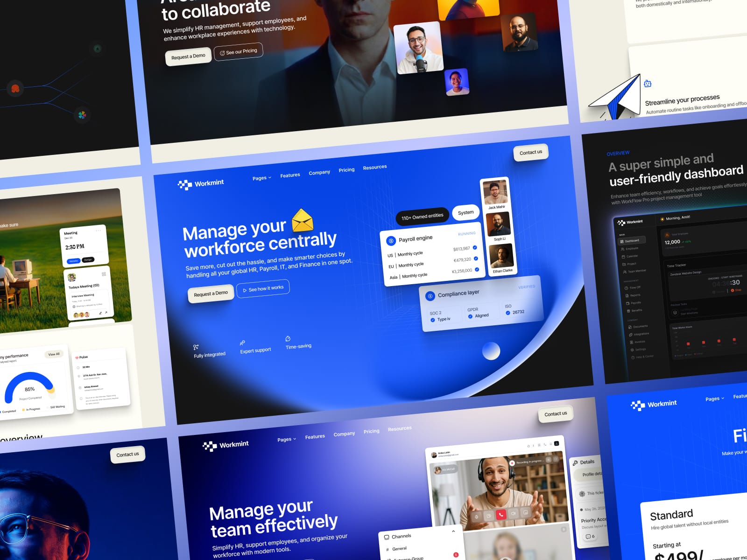Click the checkmark next to €479,320

(x=476, y=259)
